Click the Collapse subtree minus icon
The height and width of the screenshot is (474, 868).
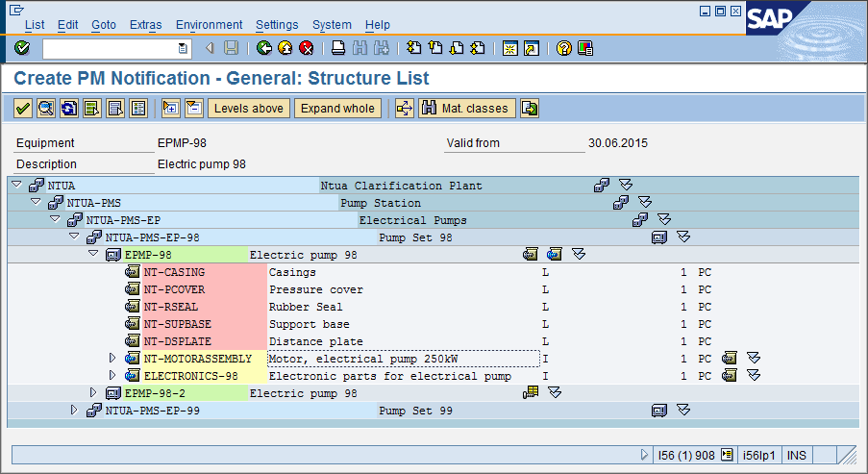pos(194,108)
